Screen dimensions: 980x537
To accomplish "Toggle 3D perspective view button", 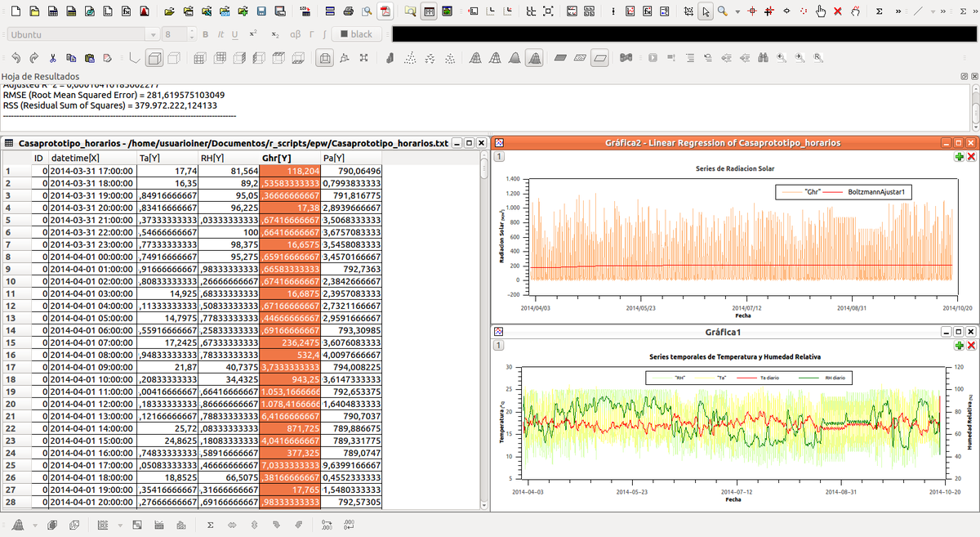I will click(325, 58).
